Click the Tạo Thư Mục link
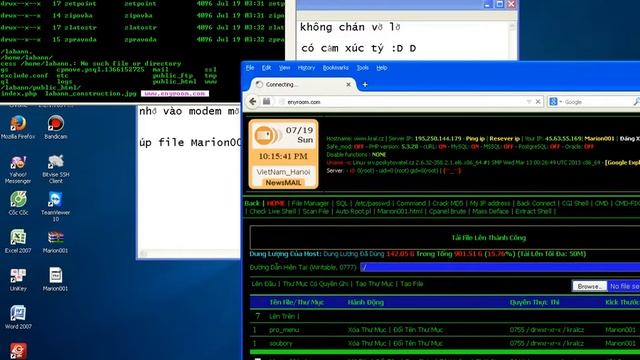The image size is (640, 360). pos(374,284)
